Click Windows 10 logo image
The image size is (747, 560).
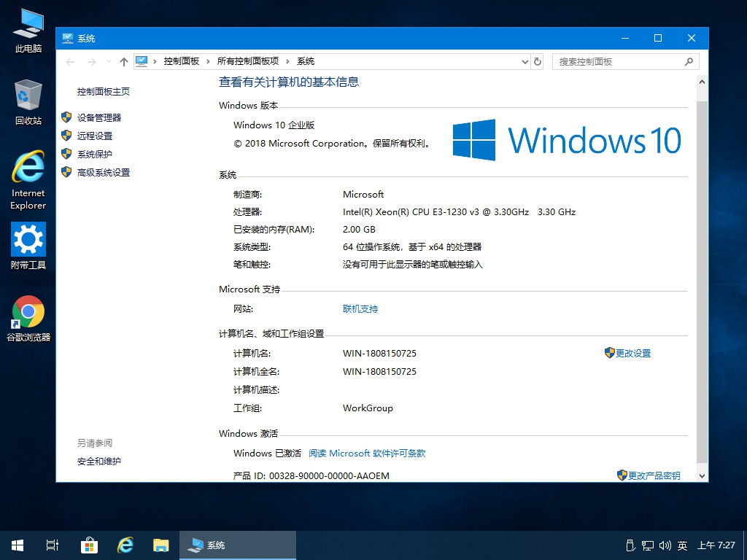[x=566, y=140]
